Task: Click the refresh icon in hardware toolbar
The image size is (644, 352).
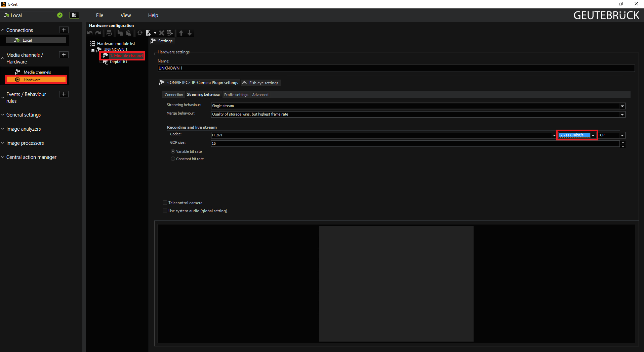Action: coord(140,33)
